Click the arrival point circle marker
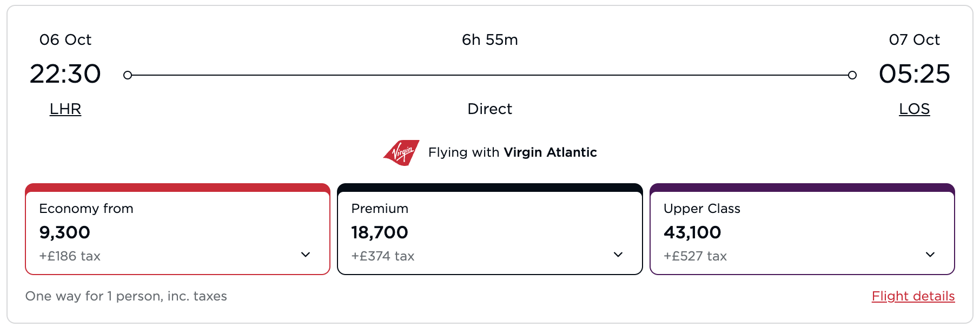The height and width of the screenshot is (334, 980). [852, 75]
